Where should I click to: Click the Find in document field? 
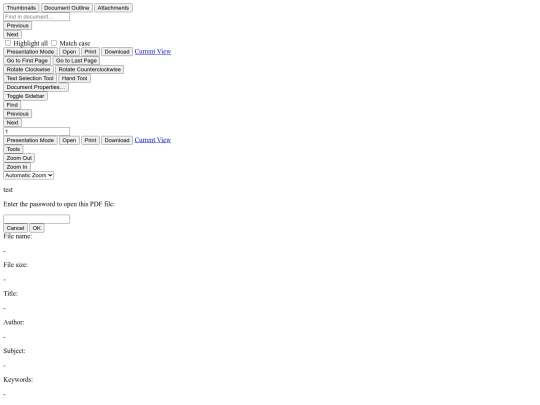37,17
